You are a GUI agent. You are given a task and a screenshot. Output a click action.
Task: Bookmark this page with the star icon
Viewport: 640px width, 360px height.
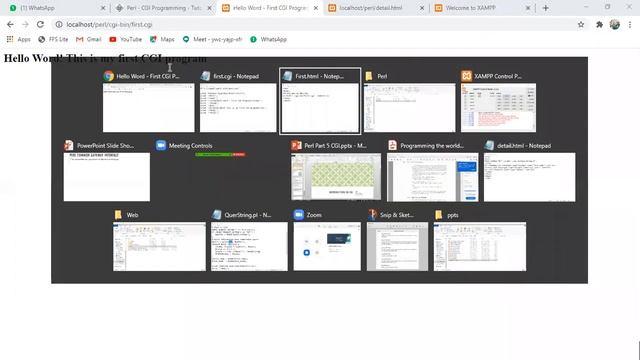tap(581, 24)
